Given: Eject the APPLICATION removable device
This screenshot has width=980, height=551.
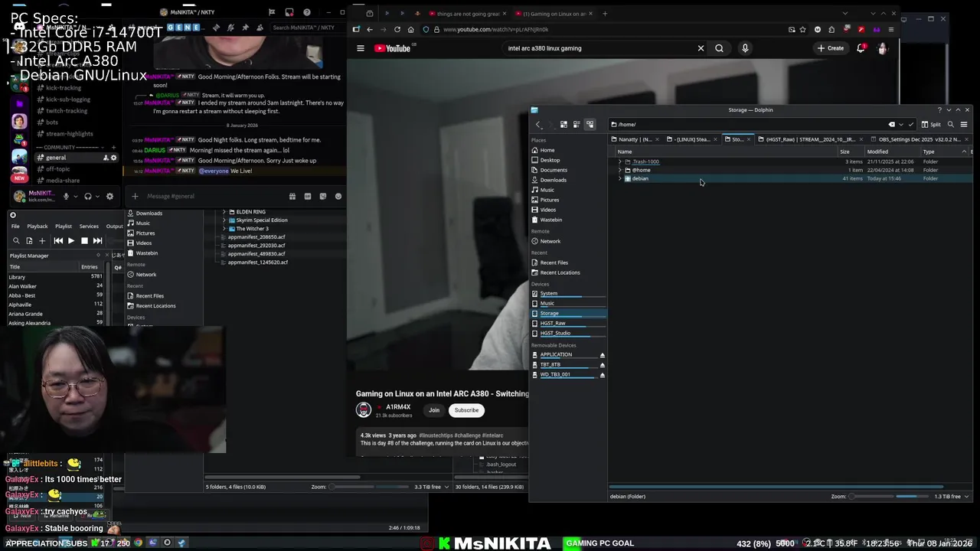Looking at the screenshot, I should click(x=602, y=355).
